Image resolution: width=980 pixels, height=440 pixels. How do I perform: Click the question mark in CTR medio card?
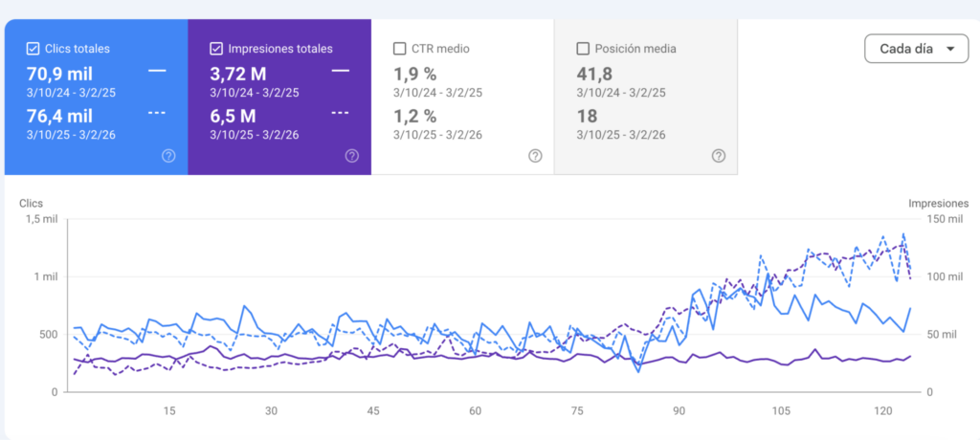point(536,156)
